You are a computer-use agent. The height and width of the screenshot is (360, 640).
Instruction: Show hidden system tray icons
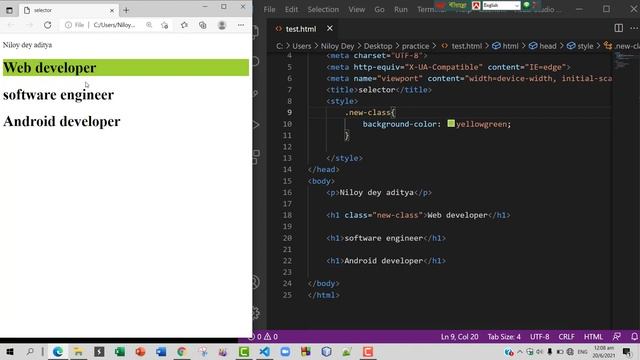point(520,351)
